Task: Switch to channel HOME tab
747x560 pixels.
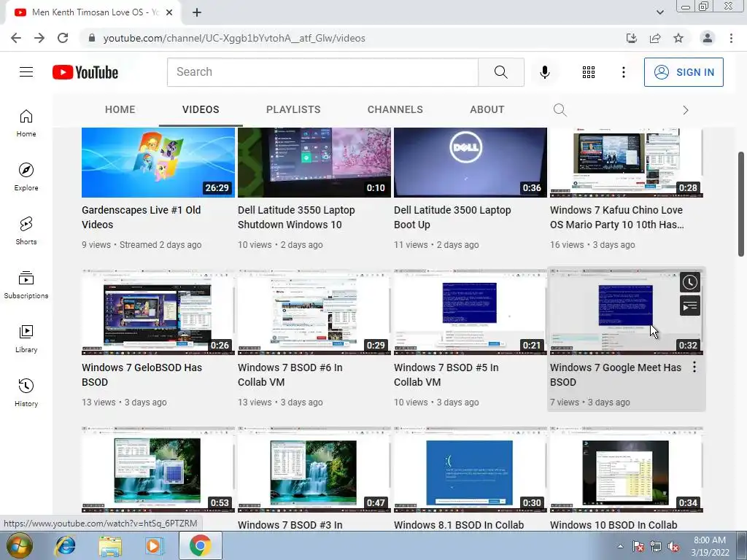Action: click(120, 109)
